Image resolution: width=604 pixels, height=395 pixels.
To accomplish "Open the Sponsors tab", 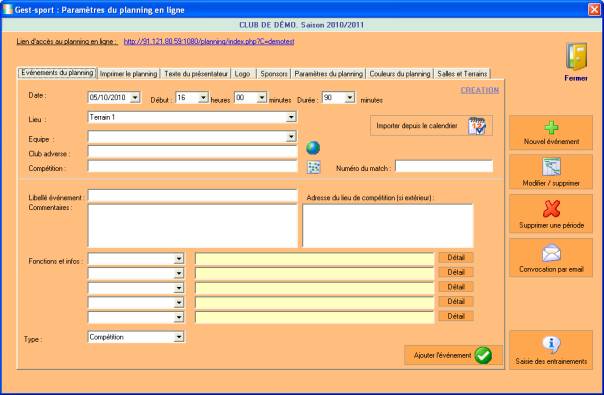I will point(273,74).
